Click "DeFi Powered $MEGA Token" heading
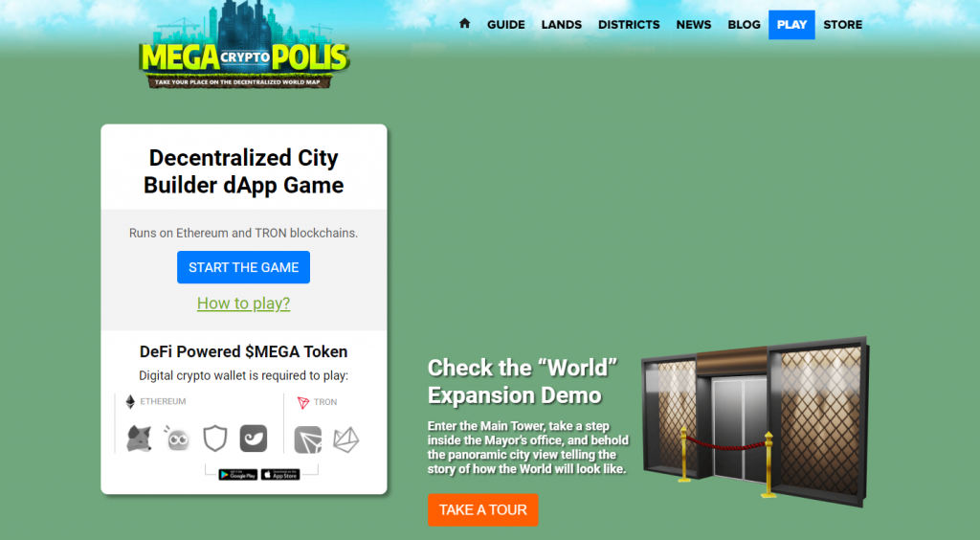The height and width of the screenshot is (540, 980). point(243,351)
